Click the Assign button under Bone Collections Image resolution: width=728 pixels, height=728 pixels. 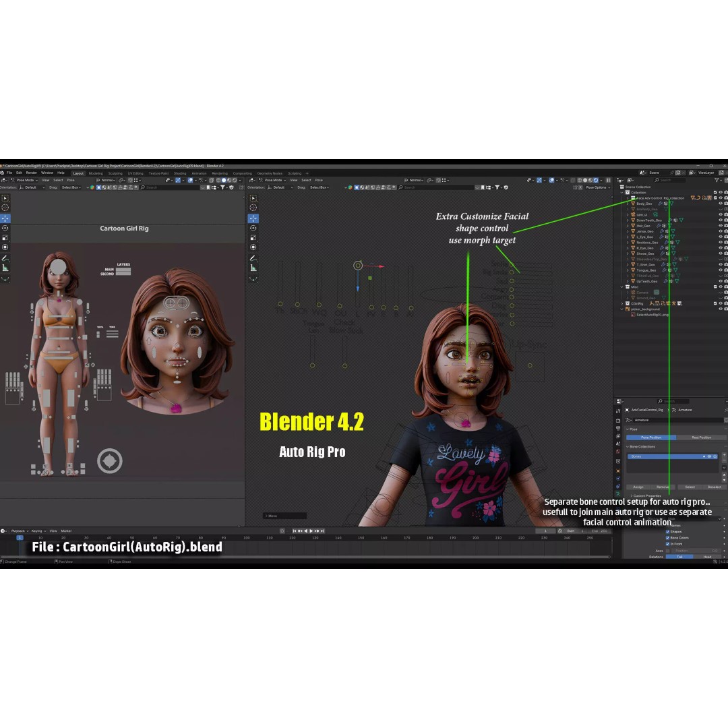[638, 487]
